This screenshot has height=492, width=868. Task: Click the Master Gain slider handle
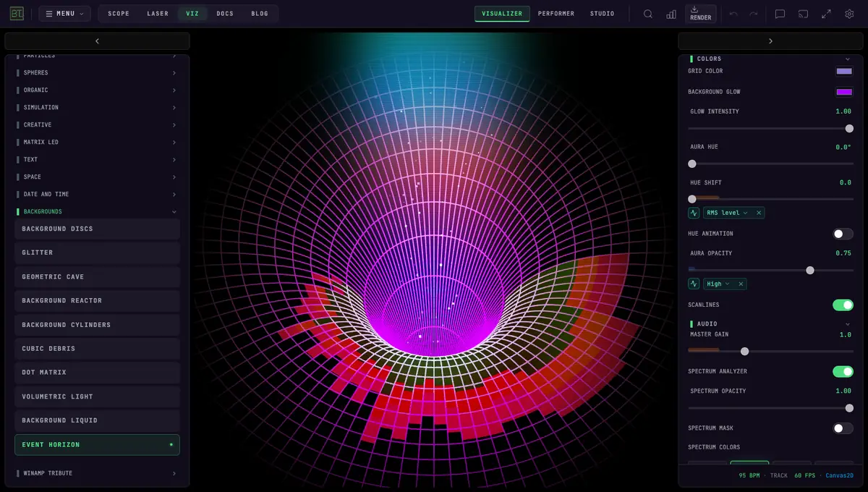click(744, 352)
